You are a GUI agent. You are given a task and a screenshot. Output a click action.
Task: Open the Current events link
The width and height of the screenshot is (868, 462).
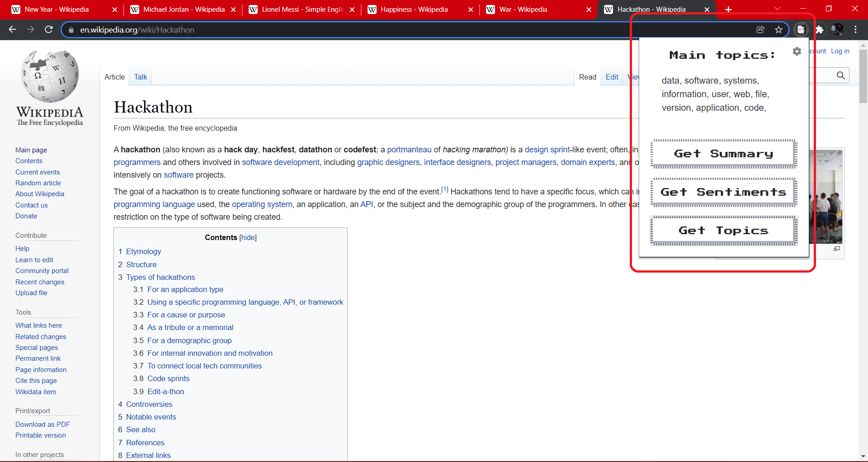[x=38, y=172]
